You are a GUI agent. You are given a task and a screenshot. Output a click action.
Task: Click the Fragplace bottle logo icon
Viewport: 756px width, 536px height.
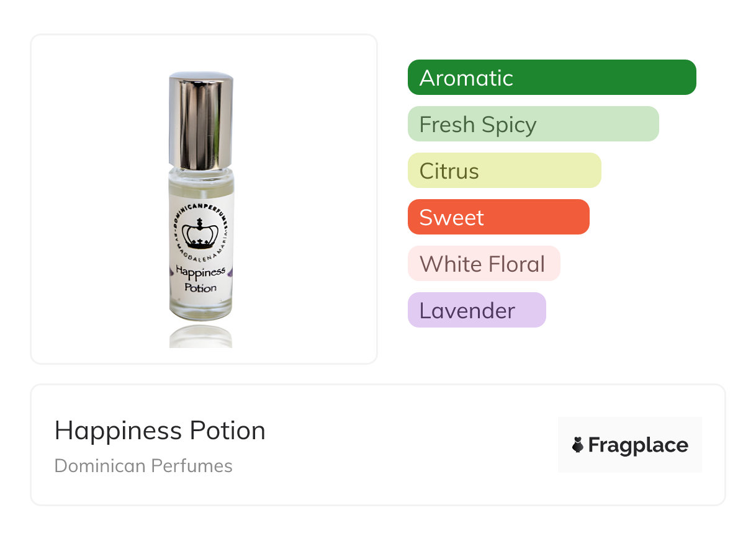point(577,445)
